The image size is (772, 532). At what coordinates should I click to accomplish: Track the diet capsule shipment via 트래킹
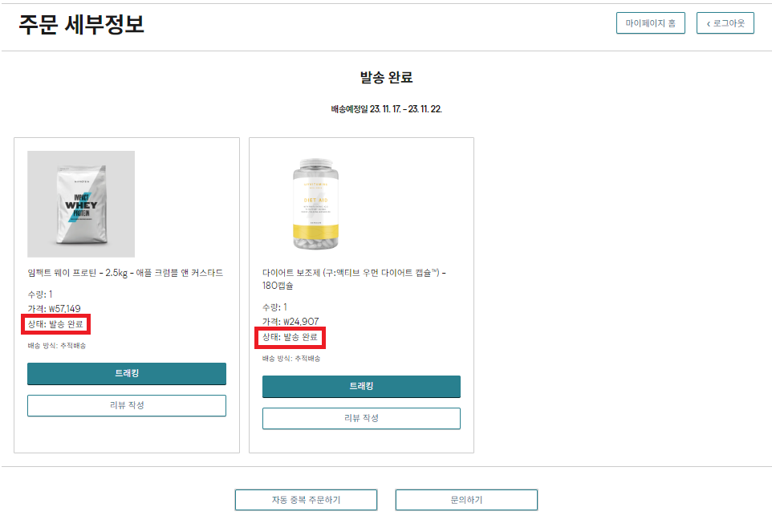tap(361, 387)
